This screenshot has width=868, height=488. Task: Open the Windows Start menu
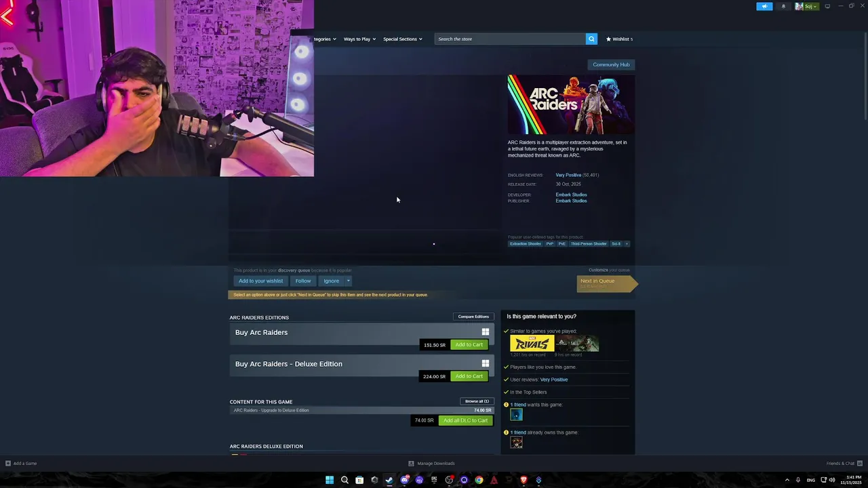(x=330, y=480)
